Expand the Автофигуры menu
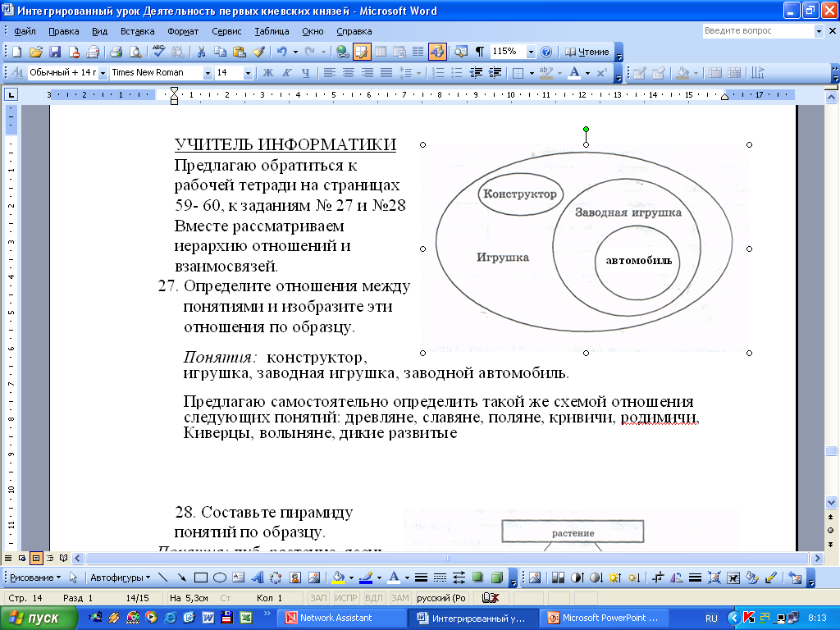Image resolution: width=840 pixels, height=630 pixels. pos(120,577)
